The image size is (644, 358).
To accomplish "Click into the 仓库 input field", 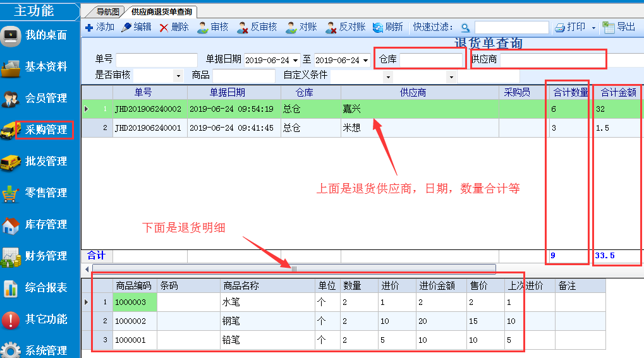I will 431,60.
